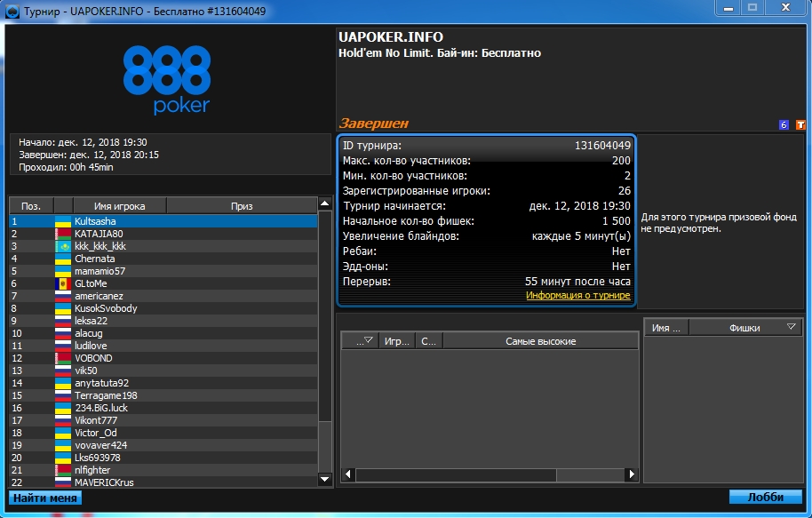Select player anytatuta92 row
This screenshot has height=518, width=812.
coord(163,383)
